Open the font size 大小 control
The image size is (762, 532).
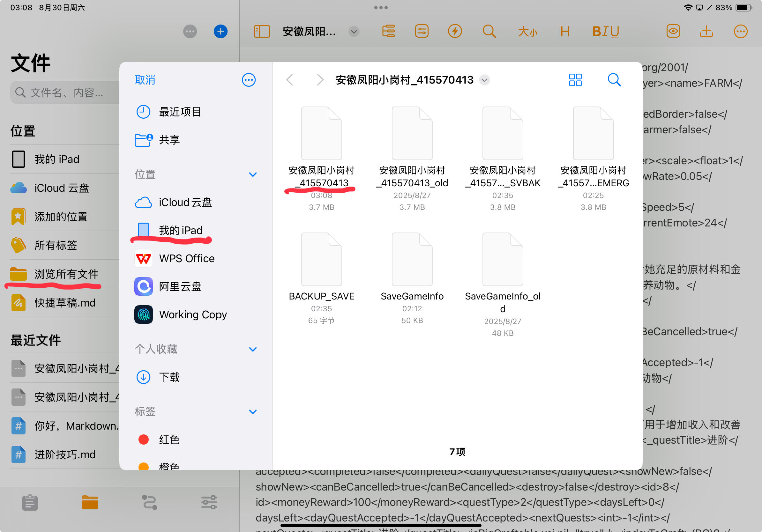coord(527,32)
